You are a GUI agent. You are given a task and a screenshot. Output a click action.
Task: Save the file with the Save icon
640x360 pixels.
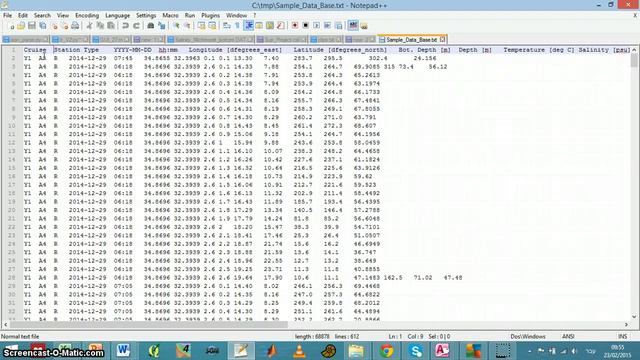32,26
